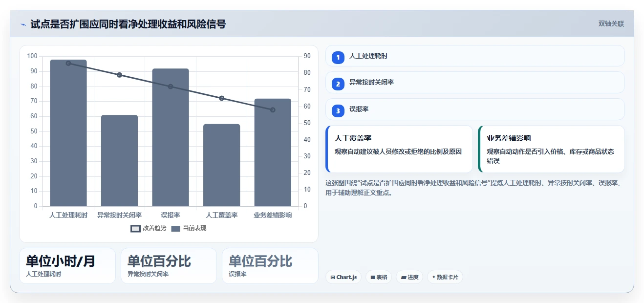644x303 pixels.
Task: Select the 误报率 bar in chart
Action: tap(171, 137)
